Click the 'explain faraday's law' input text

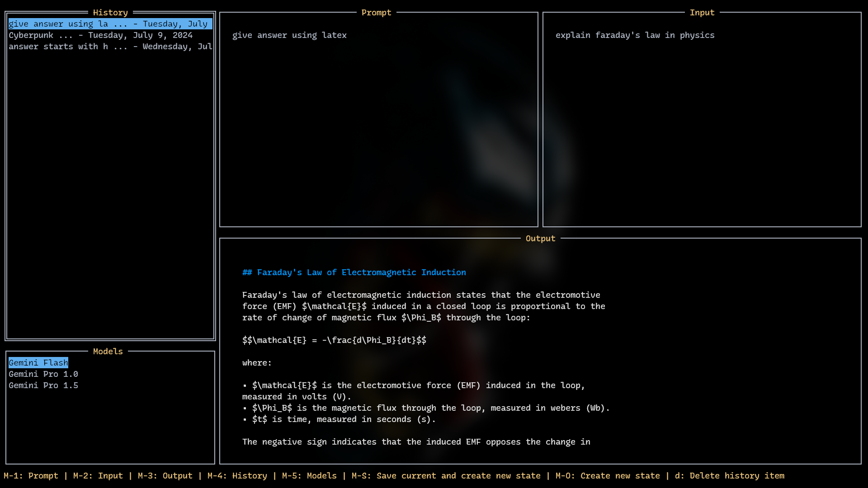click(x=635, y=35)
